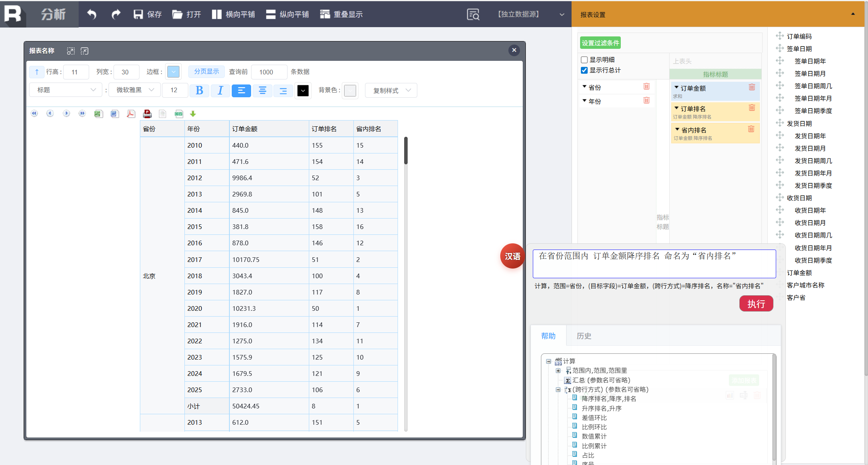Export report to Excel icon

[x=98, y=114]
